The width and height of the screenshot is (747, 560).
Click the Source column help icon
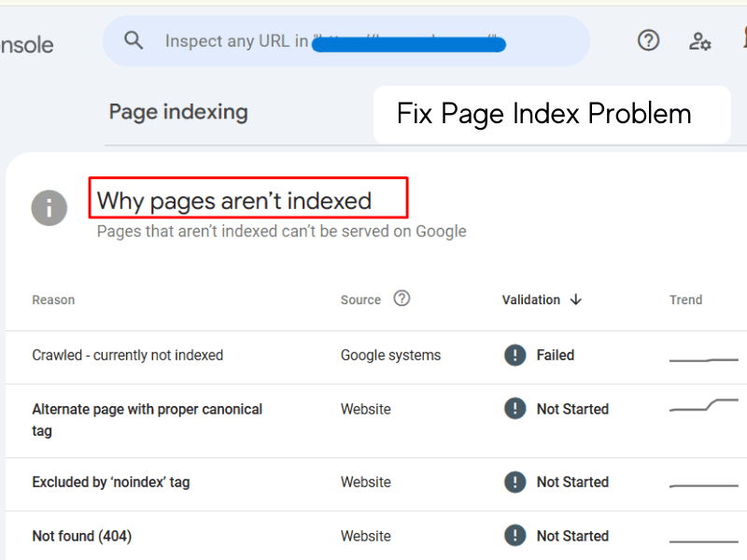402,299
